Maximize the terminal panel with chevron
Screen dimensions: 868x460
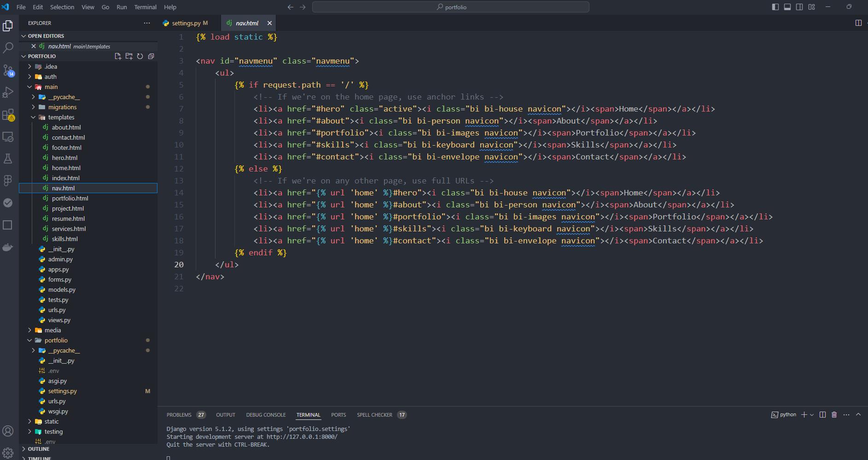pos(858,415)
